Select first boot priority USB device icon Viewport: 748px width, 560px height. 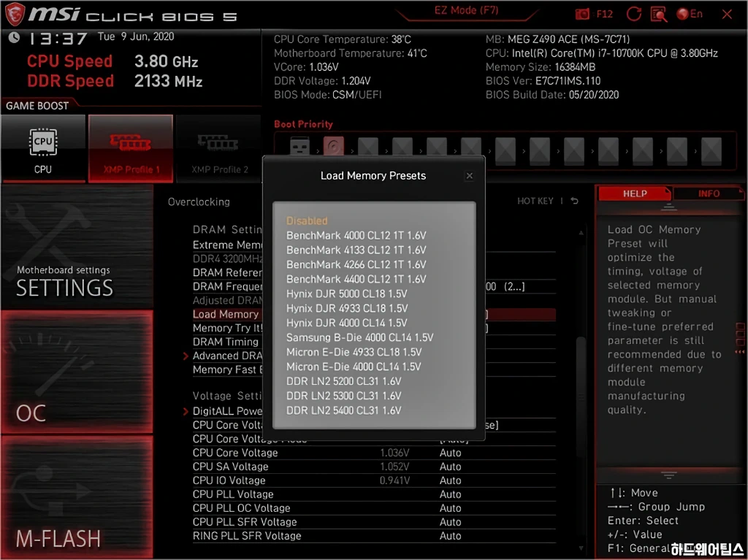click(x=299, y=147)
